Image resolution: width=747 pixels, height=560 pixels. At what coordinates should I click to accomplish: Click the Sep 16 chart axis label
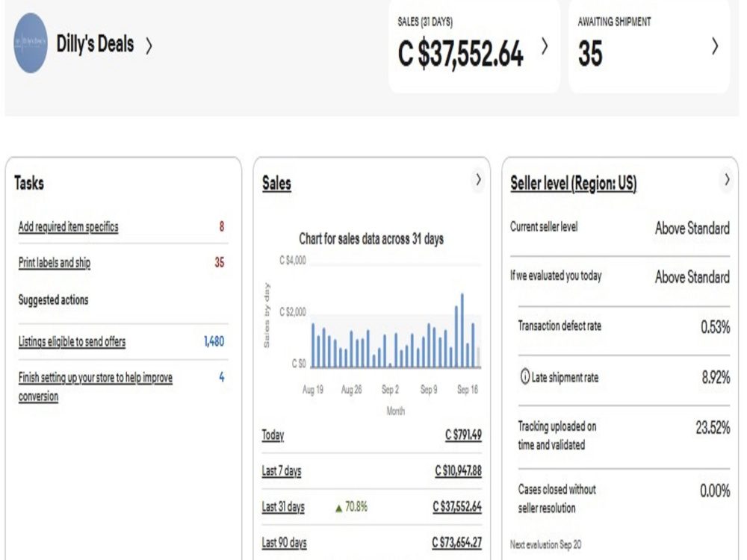(x=468, y=390)
